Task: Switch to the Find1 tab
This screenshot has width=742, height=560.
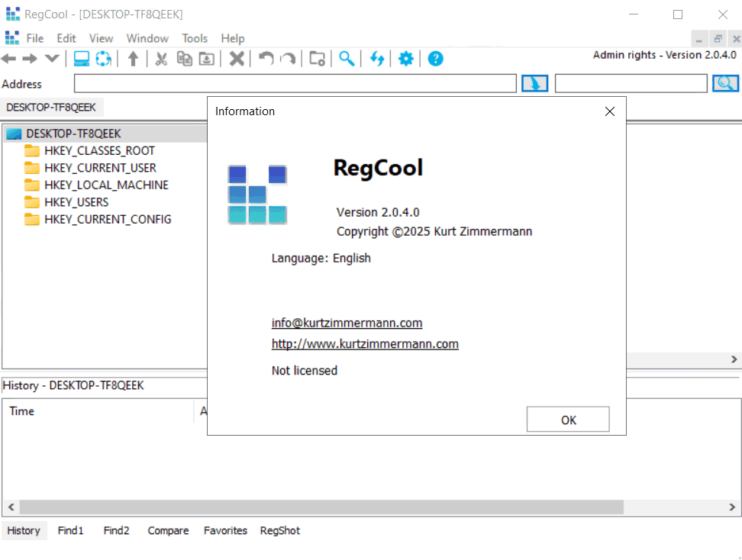Action: (70, 531)
